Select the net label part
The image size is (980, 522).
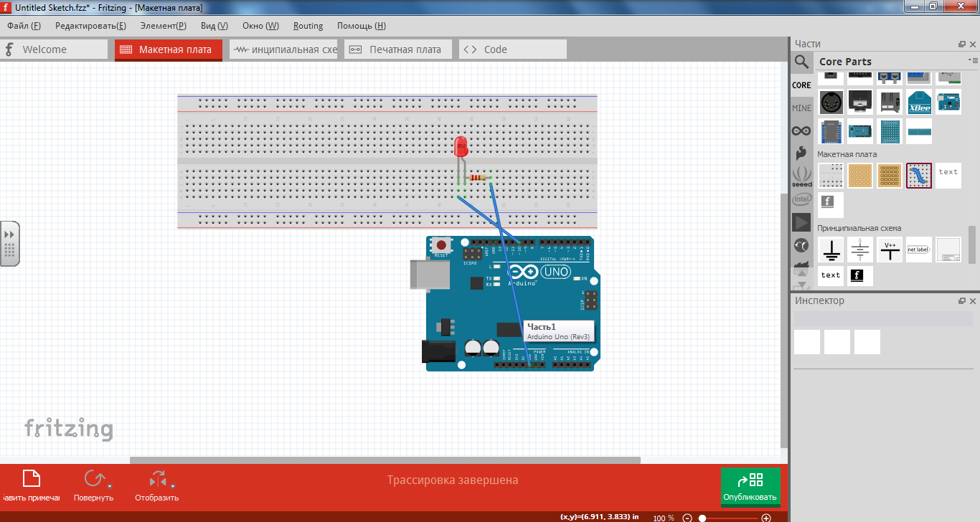(x=919, y=250)
